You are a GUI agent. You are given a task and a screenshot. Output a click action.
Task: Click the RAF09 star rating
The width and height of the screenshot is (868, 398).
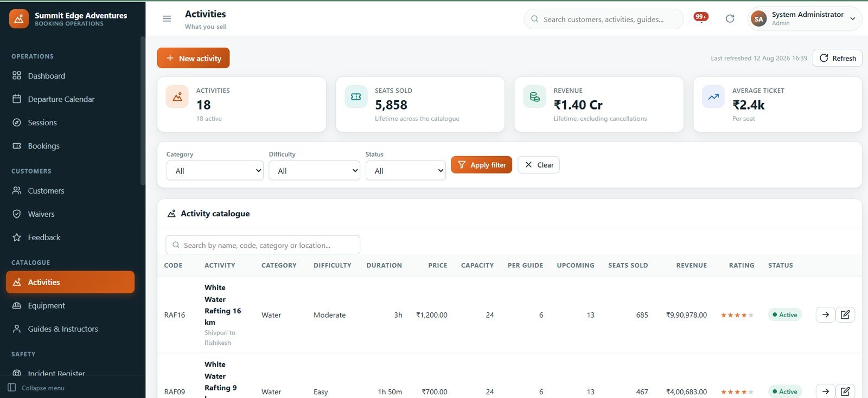click(737, 392)
